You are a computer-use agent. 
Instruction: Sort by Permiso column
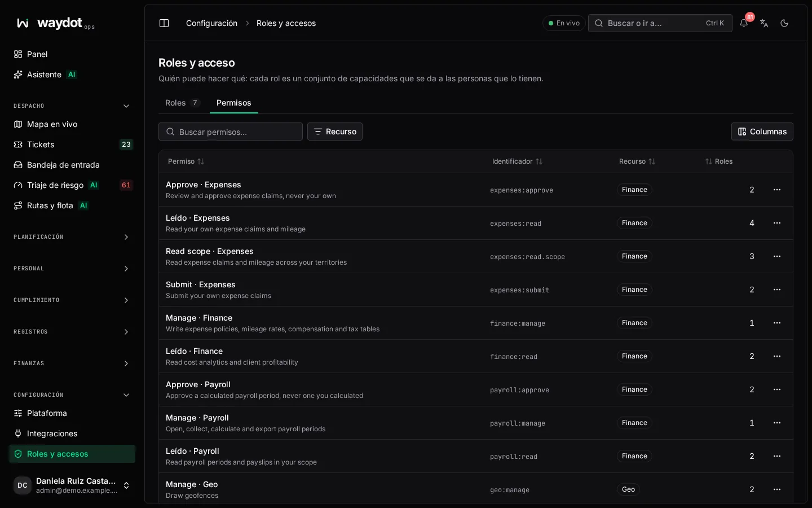pyautogui.click(x=186, y=161)
